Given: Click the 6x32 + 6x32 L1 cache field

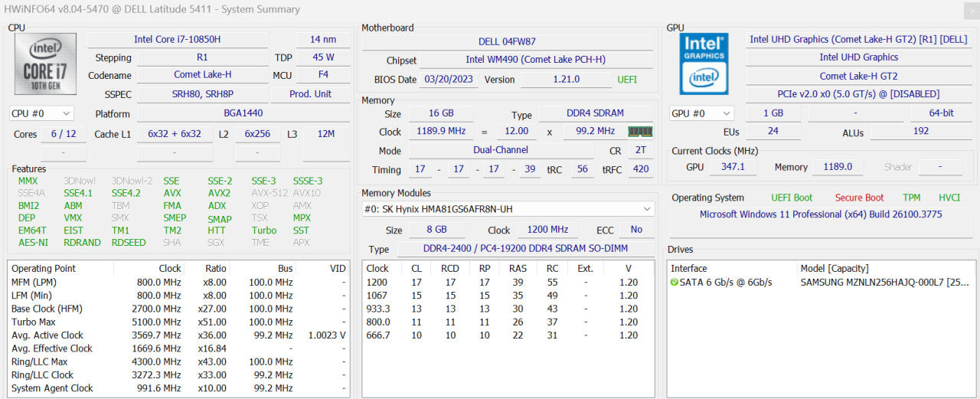Looking at the screenshot, I should point(175,133).
